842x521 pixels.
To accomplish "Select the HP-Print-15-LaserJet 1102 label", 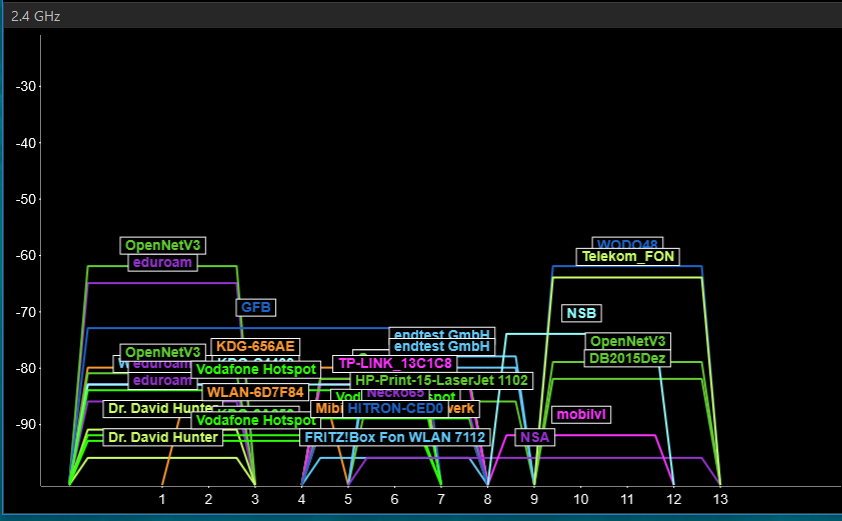I will [x=441, y=381].
